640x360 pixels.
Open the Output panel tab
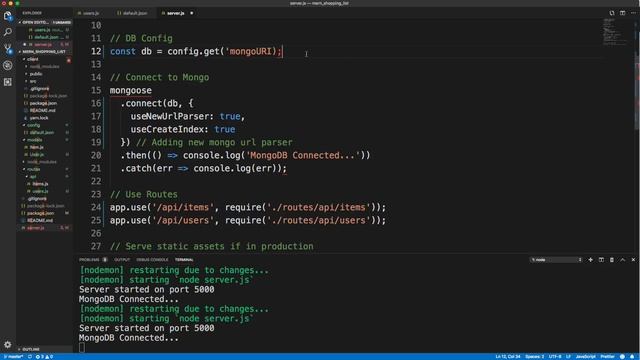122,260
